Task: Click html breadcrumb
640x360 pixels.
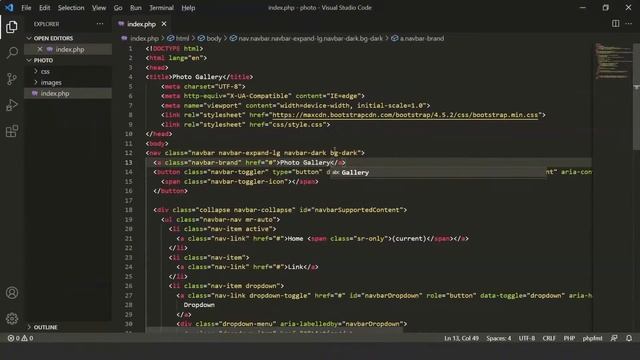Action: 182,38
